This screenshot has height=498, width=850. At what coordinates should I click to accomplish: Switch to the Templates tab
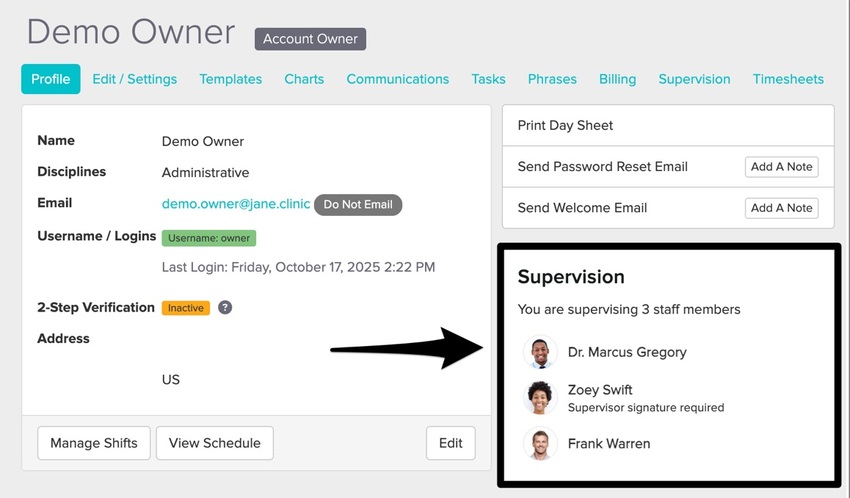(230, 79)
